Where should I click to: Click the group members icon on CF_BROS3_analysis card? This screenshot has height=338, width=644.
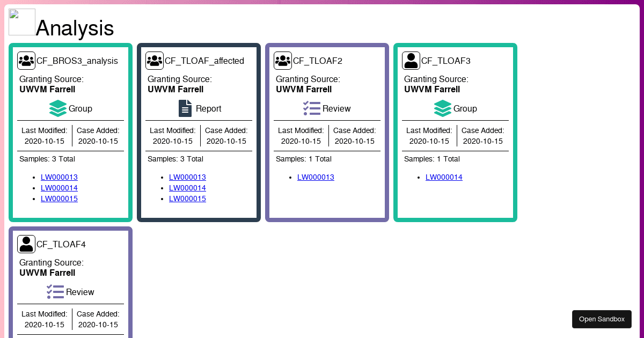[26, 60]
